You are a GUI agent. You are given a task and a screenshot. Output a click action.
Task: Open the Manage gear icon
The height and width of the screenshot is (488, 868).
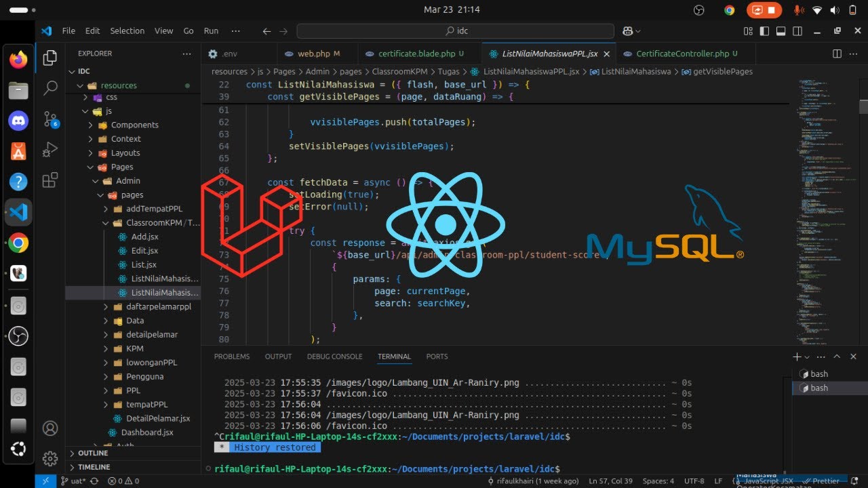tap(50, 459)
